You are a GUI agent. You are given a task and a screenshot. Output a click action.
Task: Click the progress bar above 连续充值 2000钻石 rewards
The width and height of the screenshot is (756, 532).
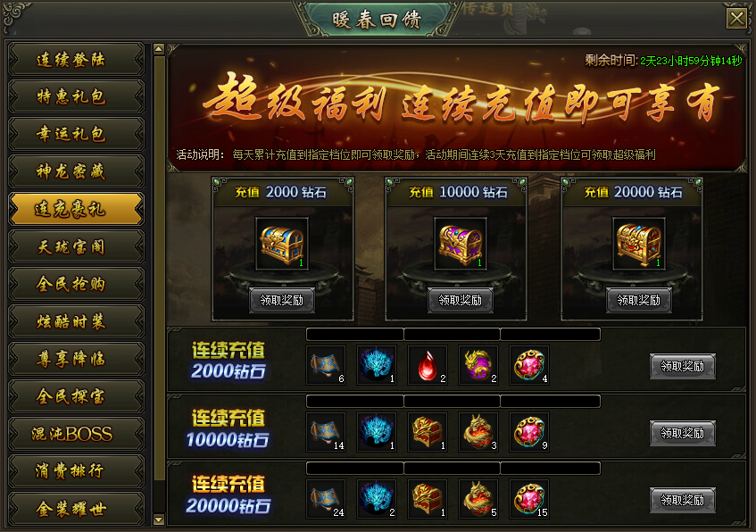[453, 334]
